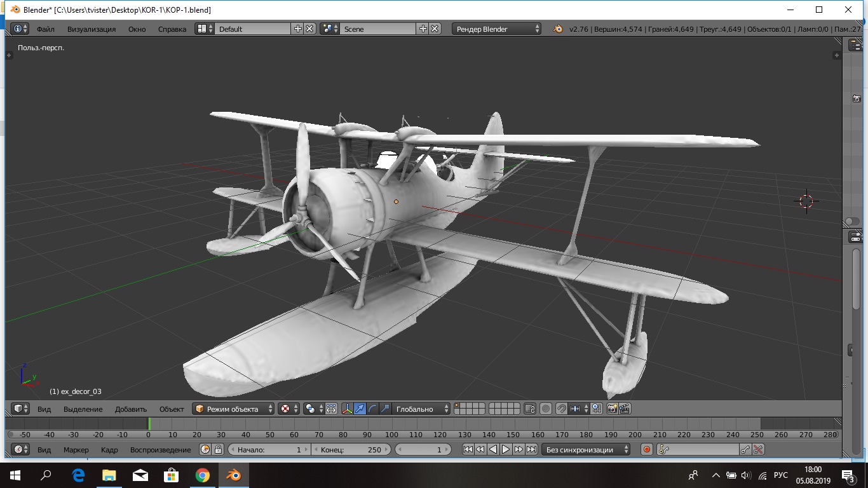
Task: Jump to the last frame button
Action: click(531, 450)
